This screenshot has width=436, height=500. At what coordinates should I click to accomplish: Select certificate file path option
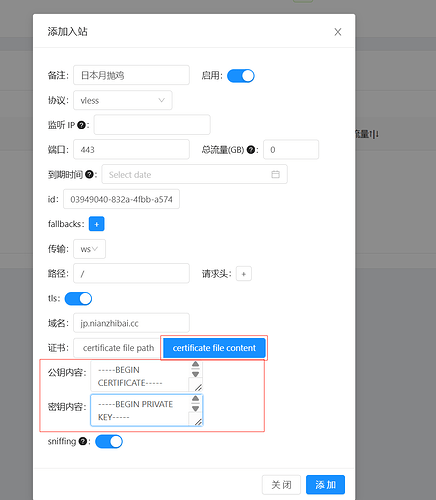pyautogui.click(x=118, y=348)
